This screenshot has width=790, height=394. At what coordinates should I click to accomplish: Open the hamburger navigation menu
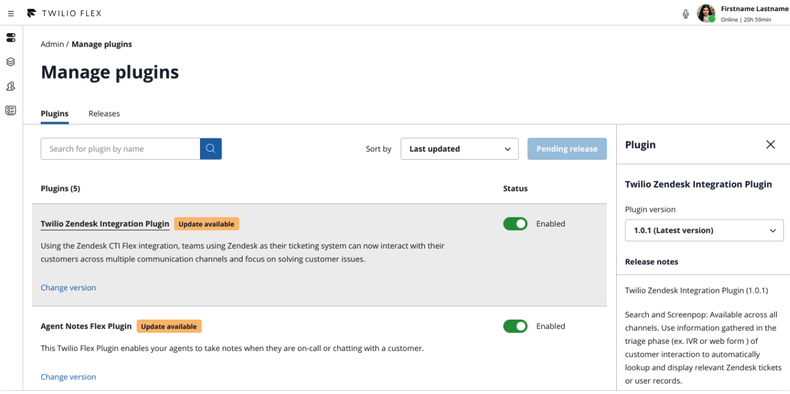(x=11, y=14)
